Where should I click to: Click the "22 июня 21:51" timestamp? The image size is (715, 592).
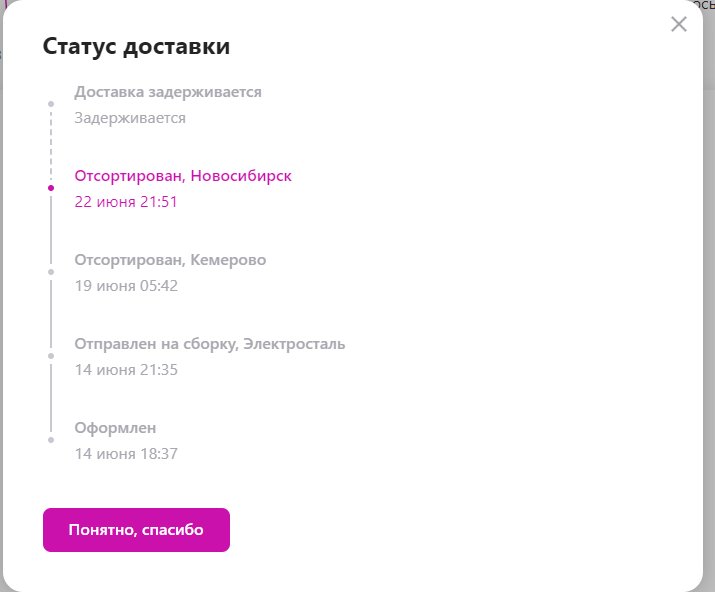click(x=126, y=202)
